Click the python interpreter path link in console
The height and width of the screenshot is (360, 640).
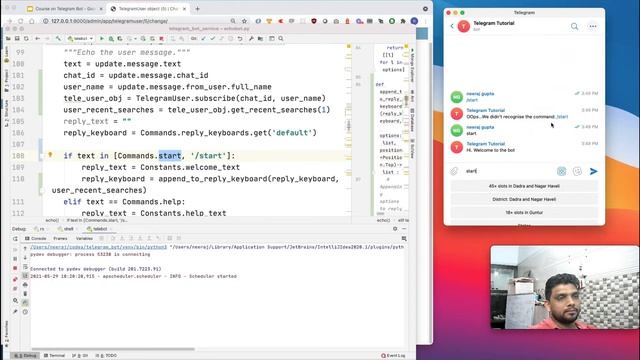pos(98,247)
